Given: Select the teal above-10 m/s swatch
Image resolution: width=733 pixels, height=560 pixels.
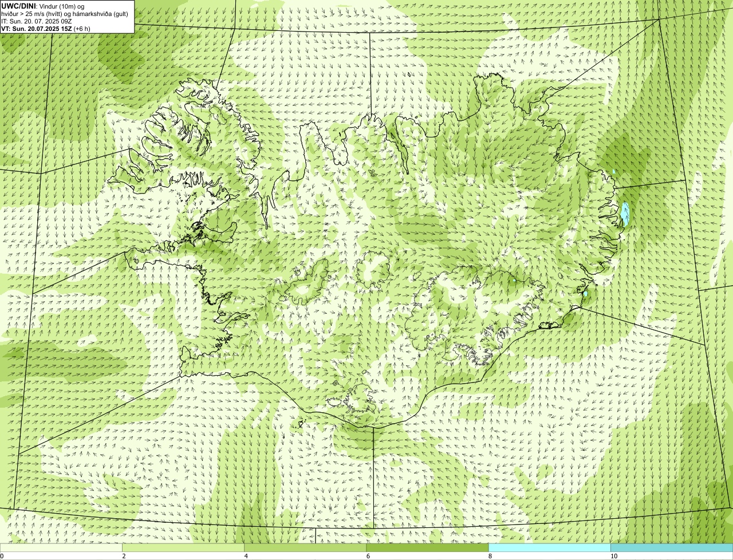Looking at the screenshot, I should coord(672,548).
